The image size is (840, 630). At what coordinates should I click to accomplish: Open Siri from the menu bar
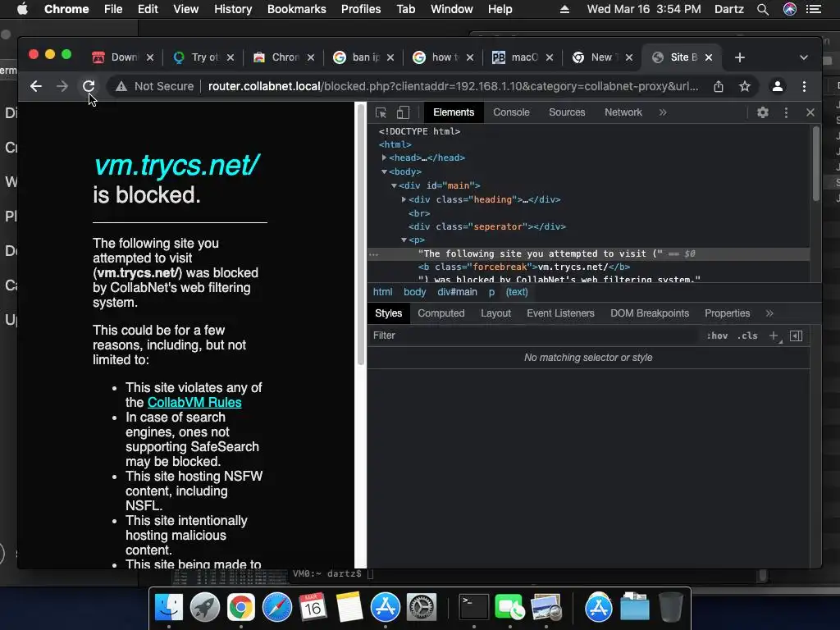click(x=790, y=9)
